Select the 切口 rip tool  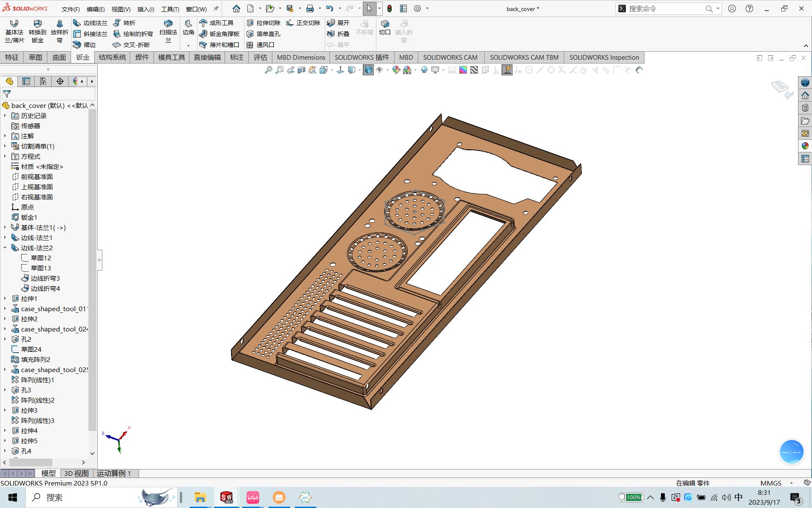point(385,28)
